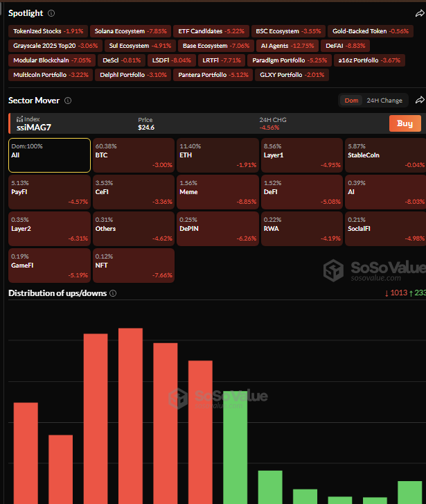The image size is (426, 504).
Task: Click the Spotlight info icon
Action: pos(51,13)
